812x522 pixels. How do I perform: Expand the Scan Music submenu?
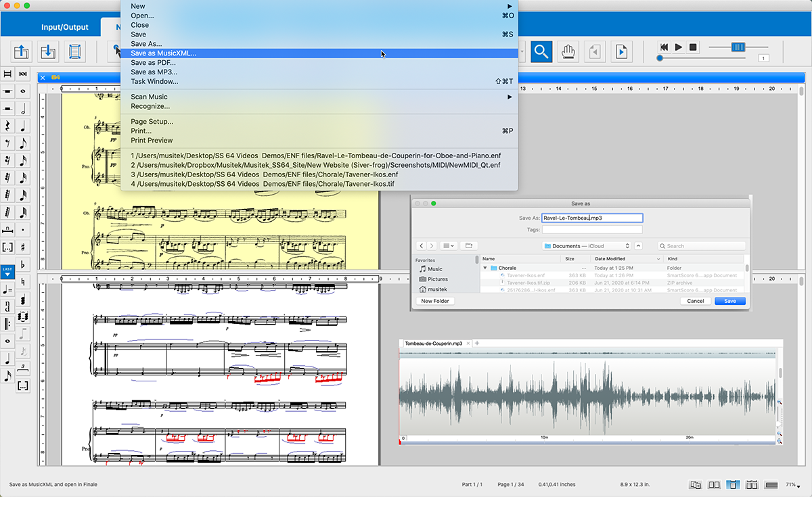click(319, 97)
